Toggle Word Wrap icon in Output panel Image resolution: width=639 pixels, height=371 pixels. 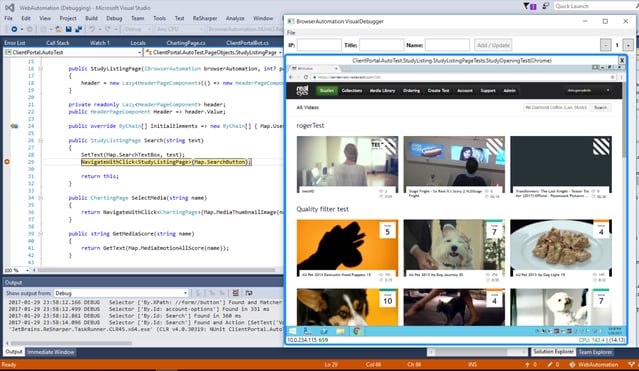(249, 293)
